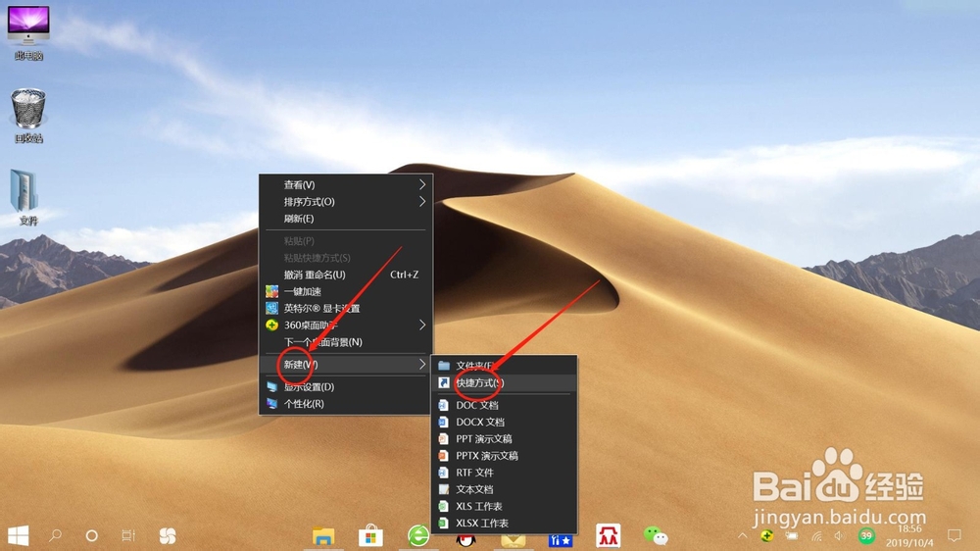This screenshot has height=551, width=980.
Task: Open the taskbar search magnifier
Action: (x=55, y=536)
